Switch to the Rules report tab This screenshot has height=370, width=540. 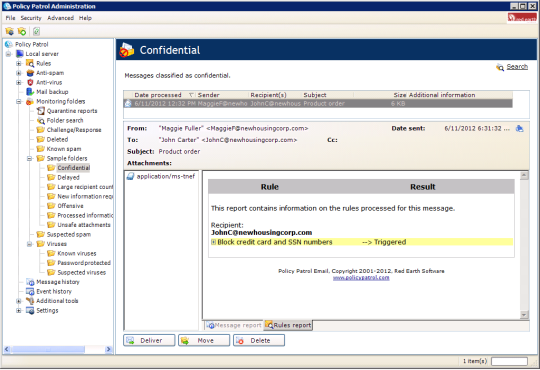coord(288,325)
